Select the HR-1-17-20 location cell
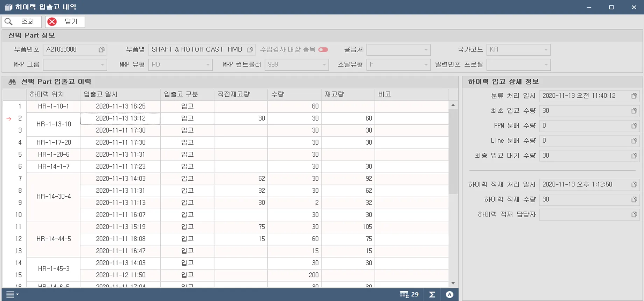 pos(53,143)
